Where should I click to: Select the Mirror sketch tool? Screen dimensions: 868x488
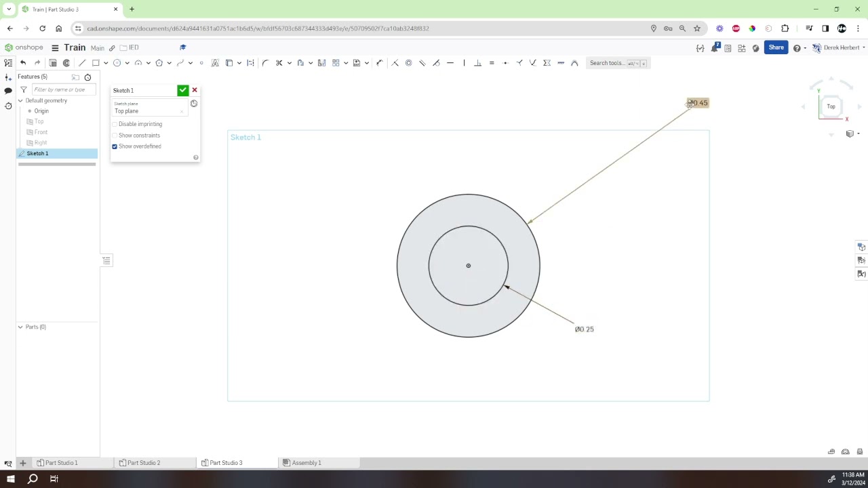(321, 63)
